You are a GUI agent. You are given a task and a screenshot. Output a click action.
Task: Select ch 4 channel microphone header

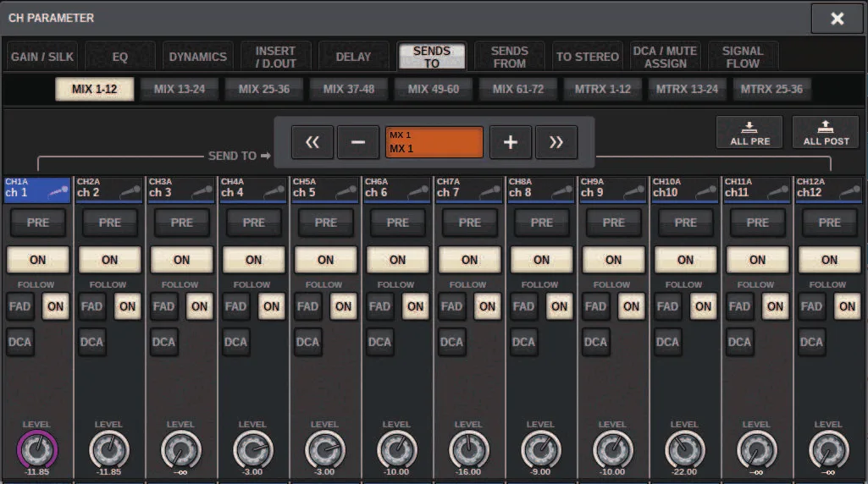tap(253, 190)
